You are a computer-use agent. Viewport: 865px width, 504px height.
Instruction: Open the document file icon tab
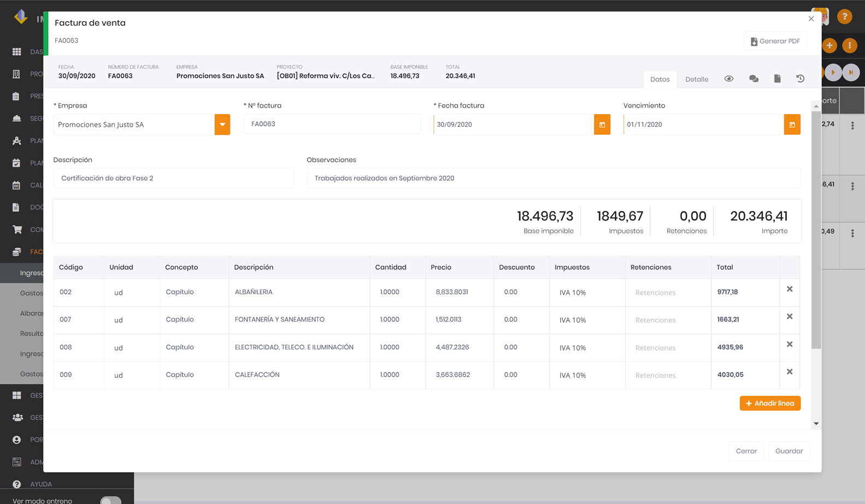tap(777, 79)
